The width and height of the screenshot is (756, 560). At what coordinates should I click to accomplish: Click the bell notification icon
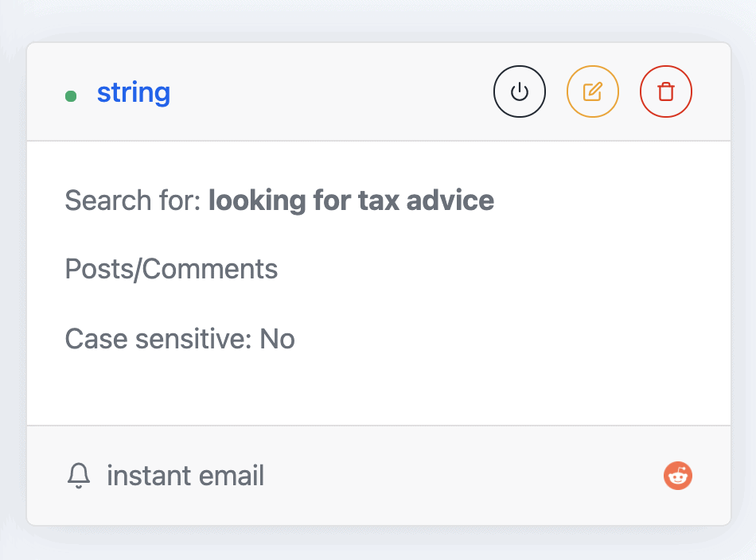(79, 476)
